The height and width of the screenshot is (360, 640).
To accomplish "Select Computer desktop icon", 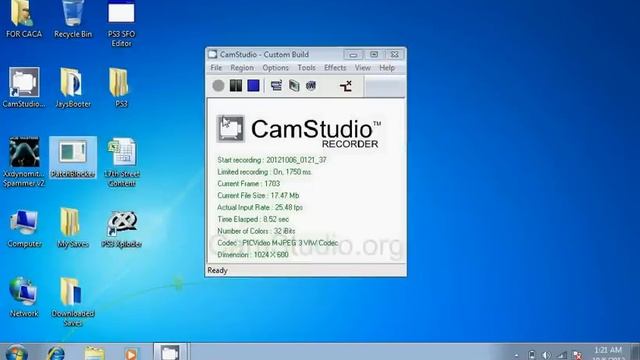I will tap(24, 228).
